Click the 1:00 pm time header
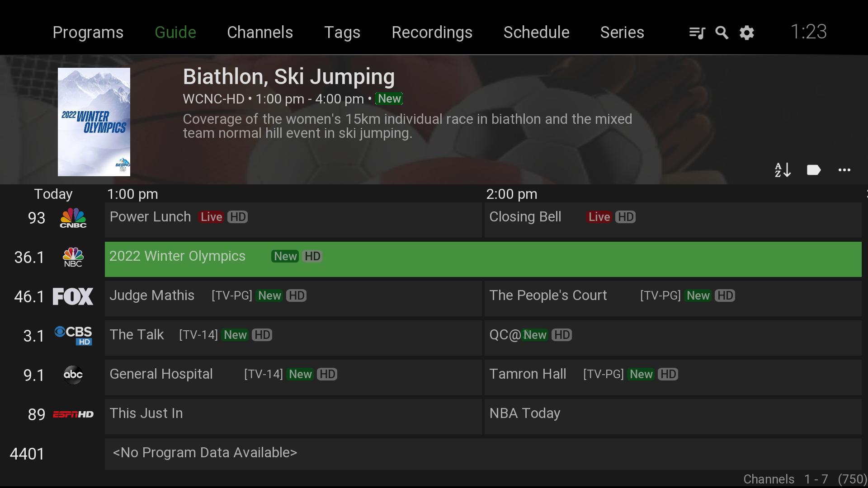The image size is (868, 488). point(132,194)
